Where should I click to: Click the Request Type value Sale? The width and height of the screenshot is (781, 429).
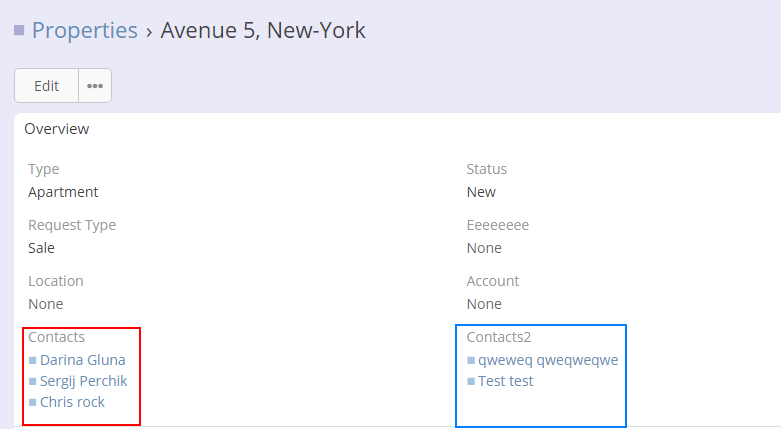click(41, 248)
